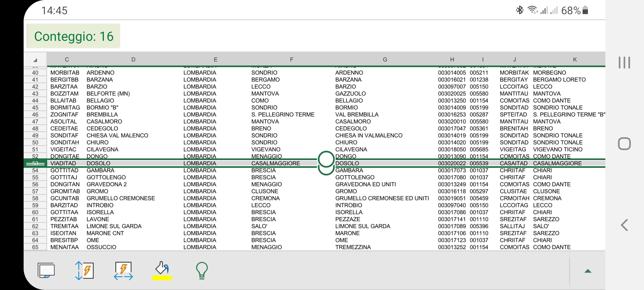Select the column D header
This screenshot has width=644, height=290.
[133, 60]
